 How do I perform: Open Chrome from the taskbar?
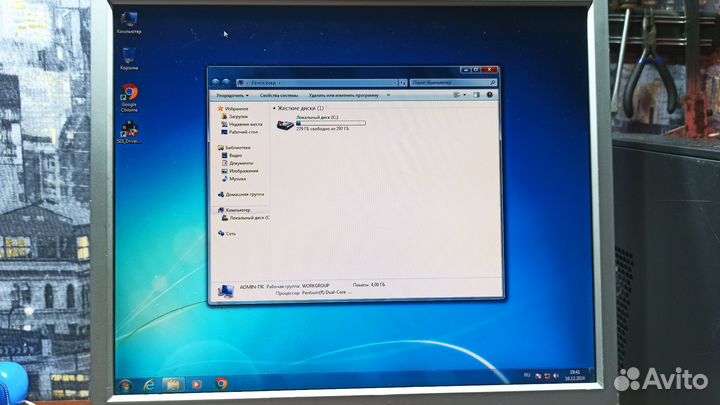[x=221, y=384]
